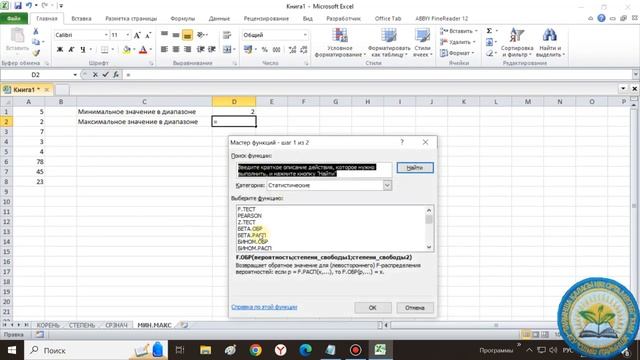Switch to the Формулы ribbon tab
This screenshot has width=640, height=360.
pyautogui.click(x=182, y=19)
